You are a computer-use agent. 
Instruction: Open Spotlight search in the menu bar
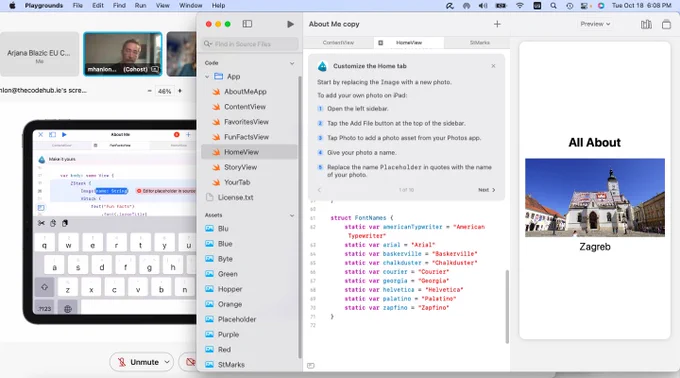[x=553, y=6]
